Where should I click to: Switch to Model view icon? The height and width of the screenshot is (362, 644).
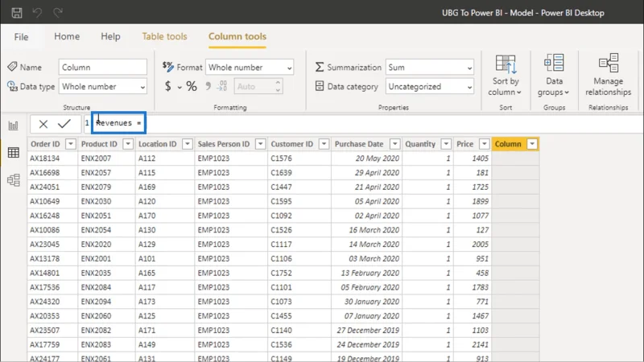pyautogui.click(x=13, y=179)
